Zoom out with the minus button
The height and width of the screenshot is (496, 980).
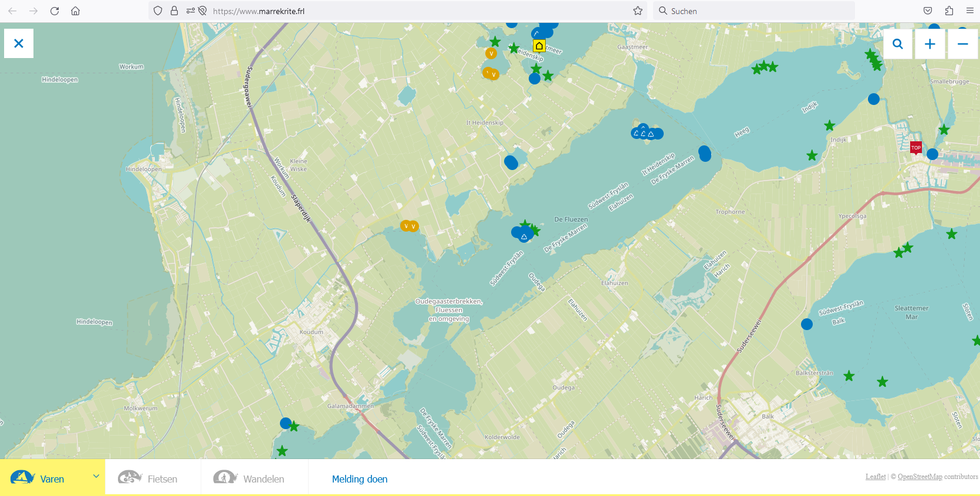(x=962, y=44)
